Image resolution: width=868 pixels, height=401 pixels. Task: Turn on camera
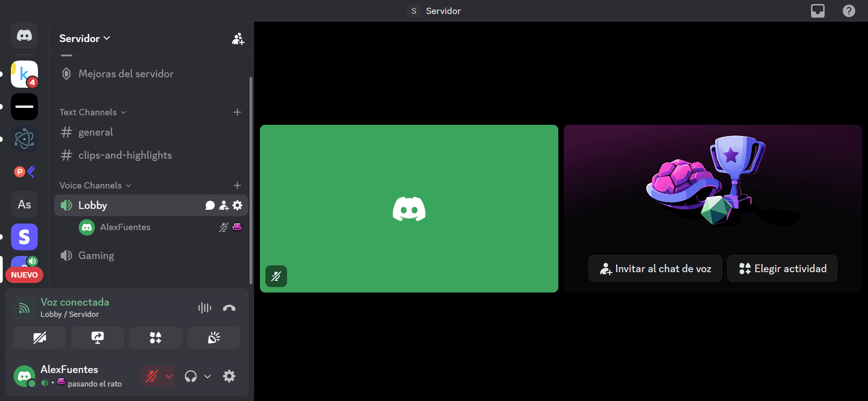pos(40,338)
